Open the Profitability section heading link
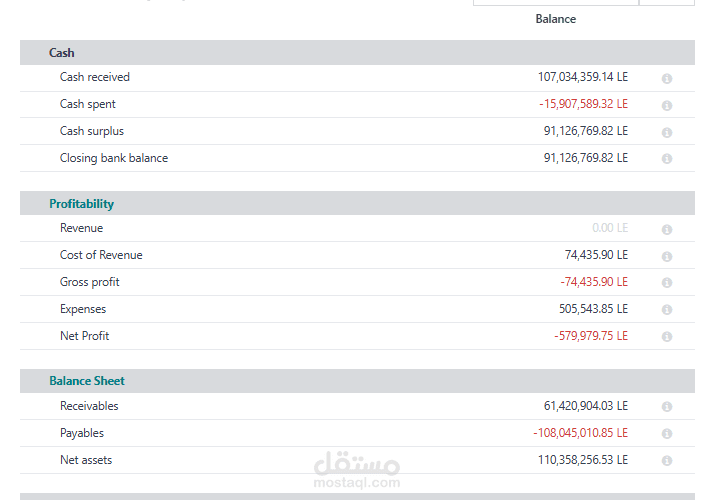This screenshot has width=714, height=500. pyautogui.click(x=82, y=204)
